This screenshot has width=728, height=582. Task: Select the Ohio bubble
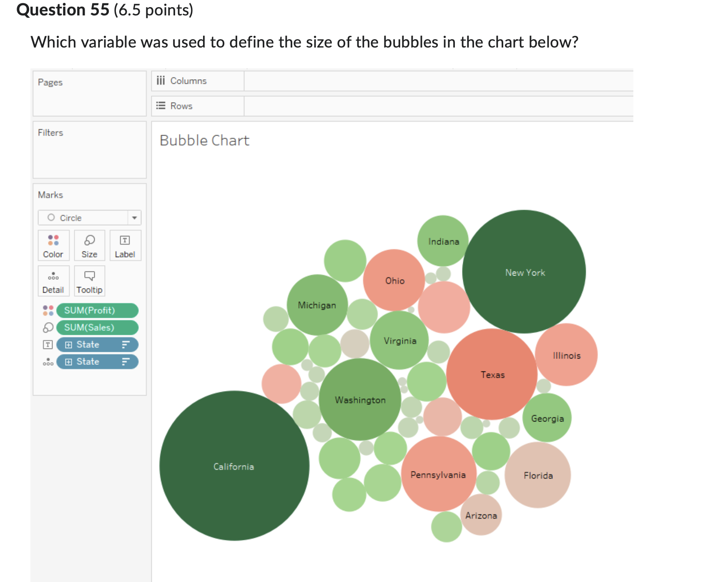click(394, 280)
